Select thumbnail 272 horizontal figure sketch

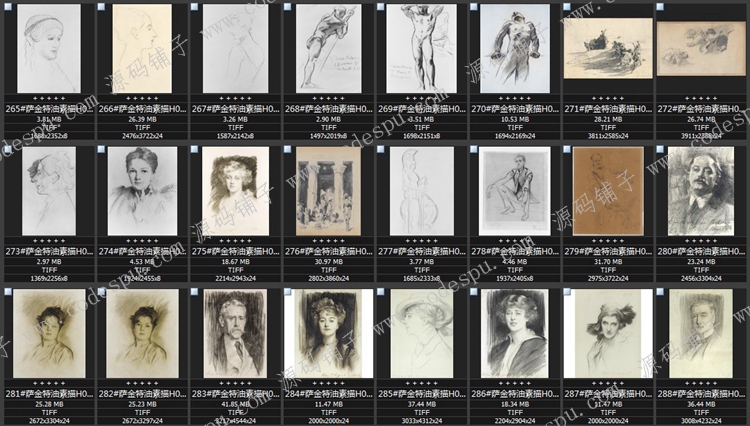click(x=701, y=48)
